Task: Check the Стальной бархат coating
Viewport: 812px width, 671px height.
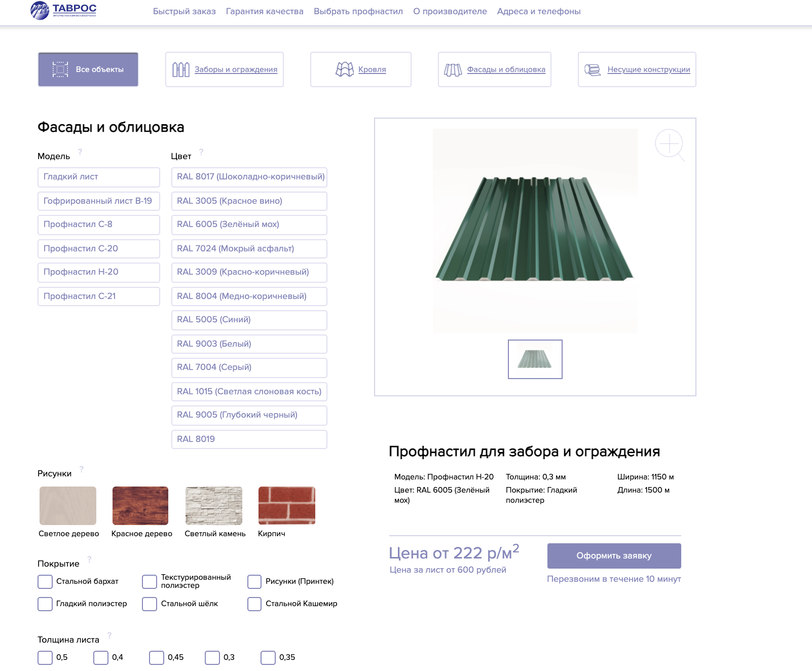Action: pos(45,582)
